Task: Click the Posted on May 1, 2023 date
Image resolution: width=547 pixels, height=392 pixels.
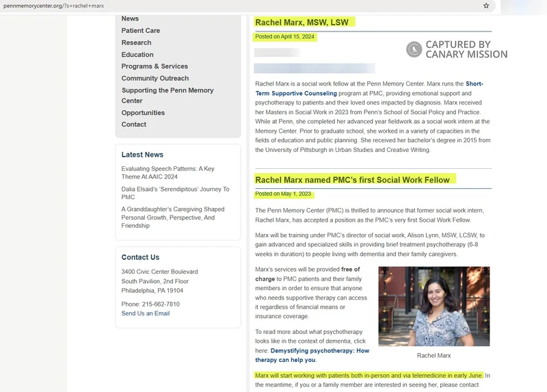Action: tap(283, 194)
